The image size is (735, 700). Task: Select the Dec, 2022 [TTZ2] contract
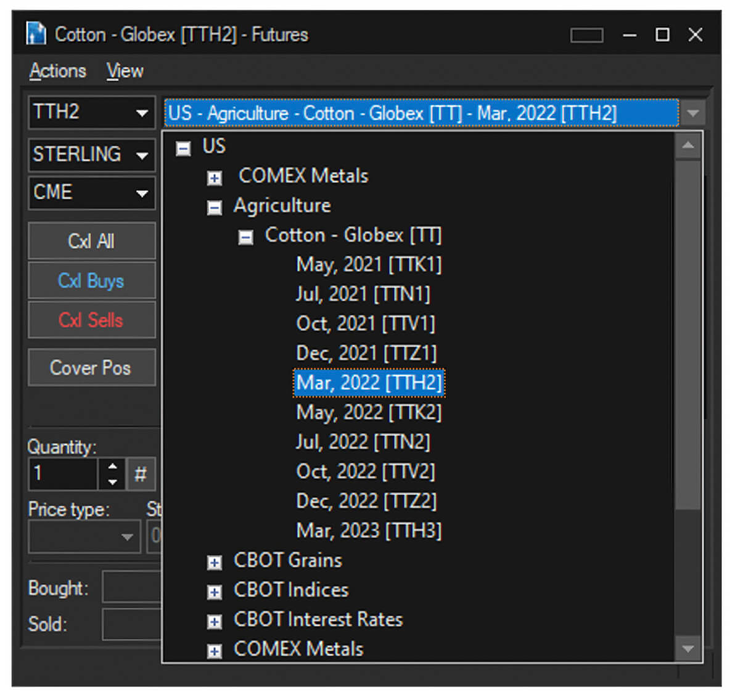(x=366, y=501)
